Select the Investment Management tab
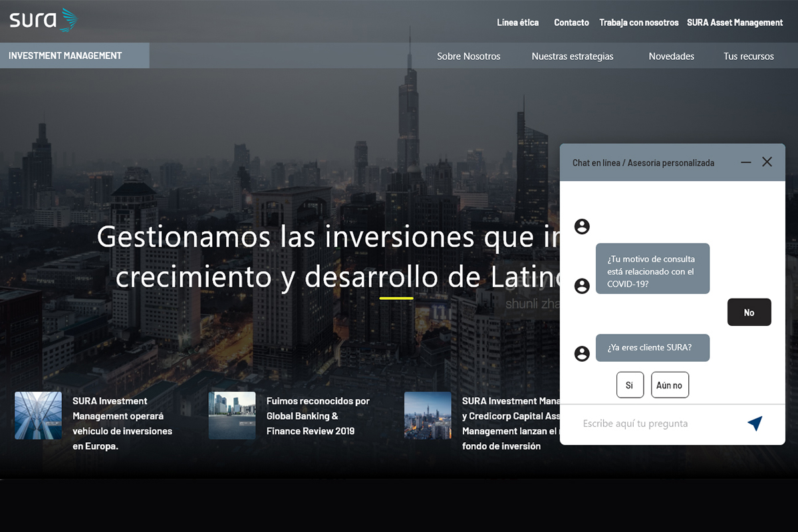Viewport: 798px width, 532px height. click(x=74, y=56)
